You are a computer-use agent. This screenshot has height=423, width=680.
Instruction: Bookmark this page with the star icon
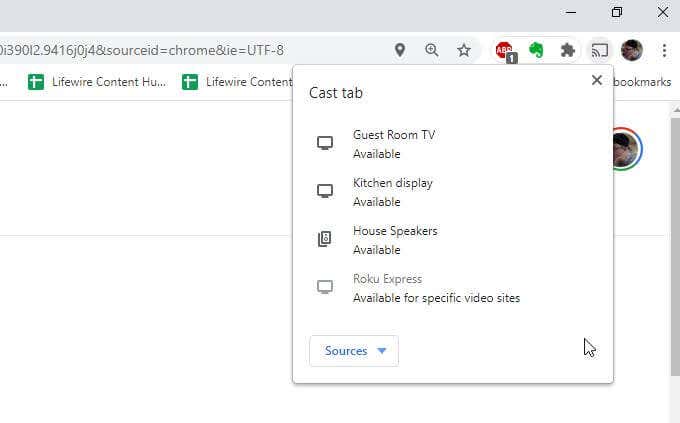(464, 50)
